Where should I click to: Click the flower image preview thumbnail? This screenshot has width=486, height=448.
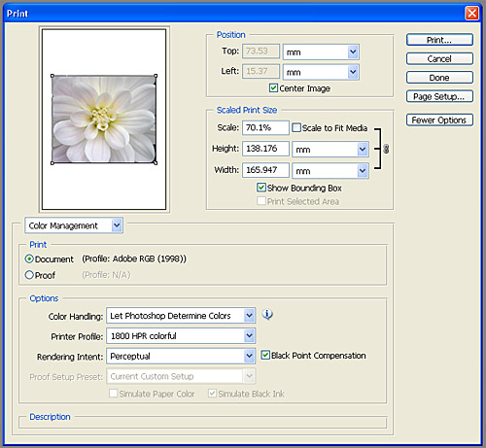click(104, 120)
